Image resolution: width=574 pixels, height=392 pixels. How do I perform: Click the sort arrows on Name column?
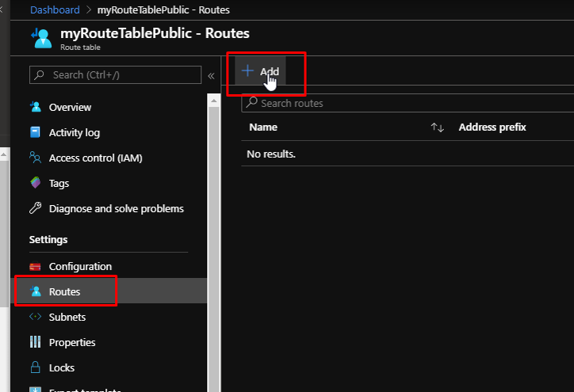click(437, 127)
